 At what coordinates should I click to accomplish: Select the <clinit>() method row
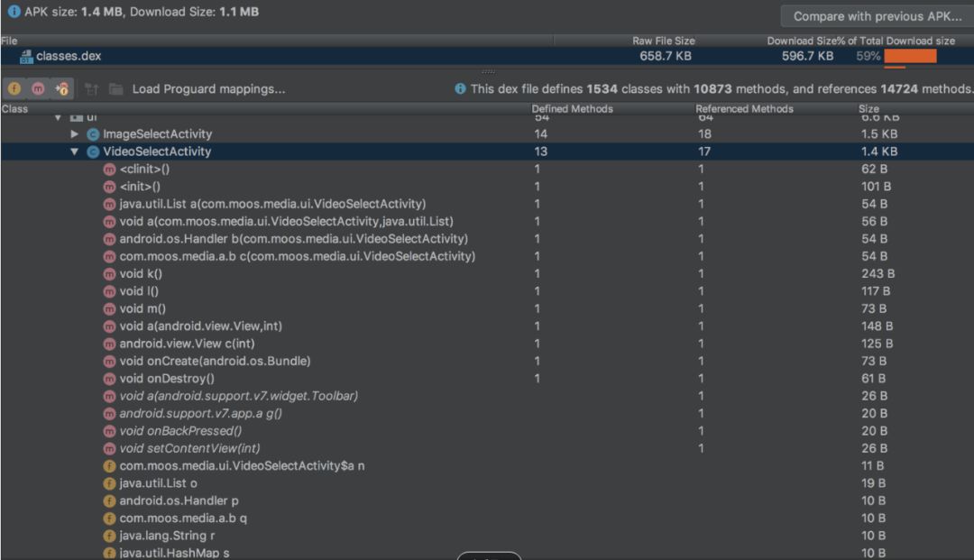click(487, 169)
